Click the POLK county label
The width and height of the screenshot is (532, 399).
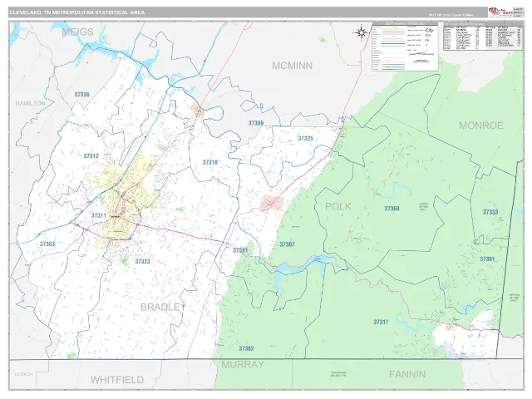pos(338,206)
